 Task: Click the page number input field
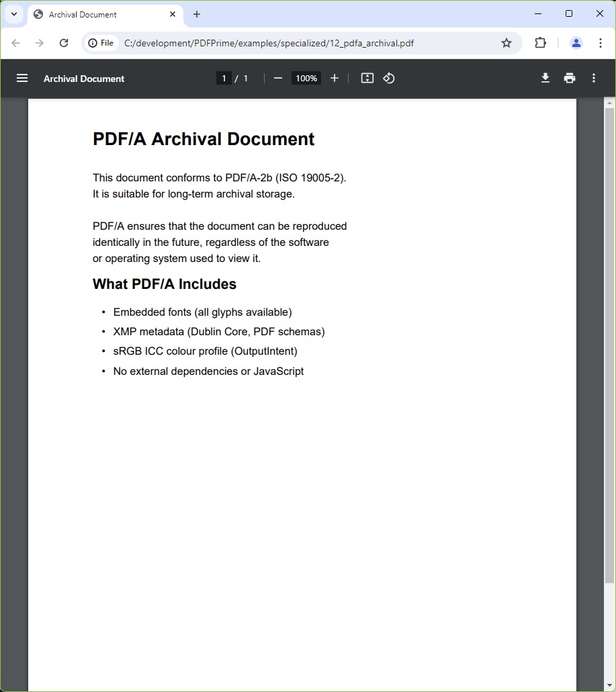[x=224, y=78]
